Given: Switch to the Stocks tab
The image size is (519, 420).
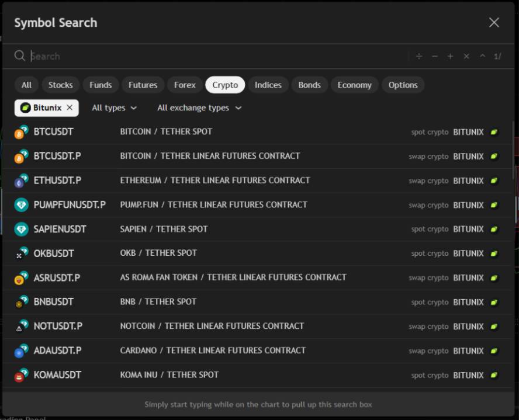Looking at the screenshot, I should coord(60,85).
